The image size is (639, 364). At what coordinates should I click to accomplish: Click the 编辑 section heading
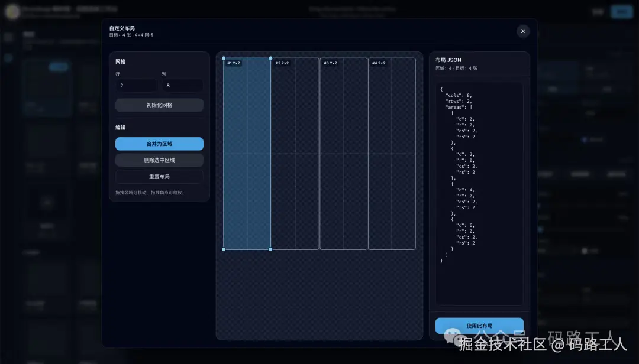[x=120, y=128]
